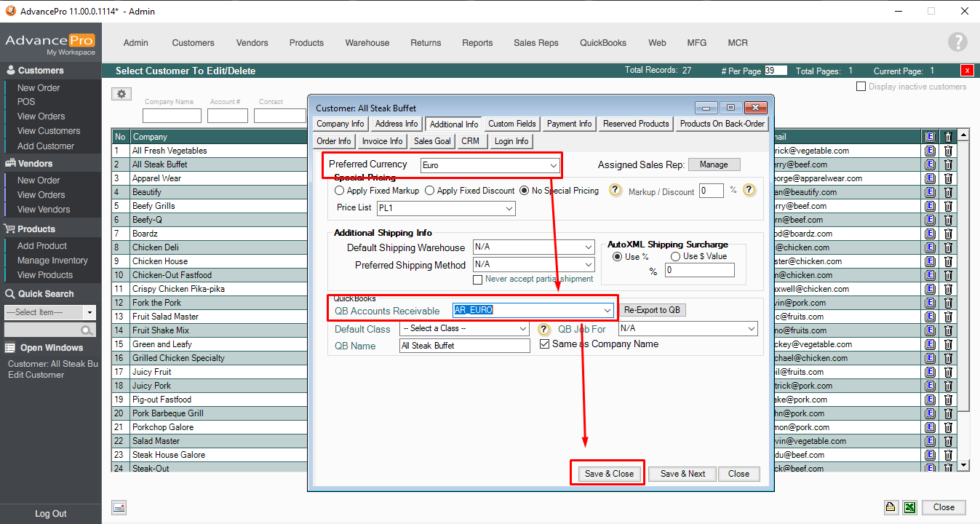Click the help icon next to Default Class

pyautogui.click(x=543, y=329)
